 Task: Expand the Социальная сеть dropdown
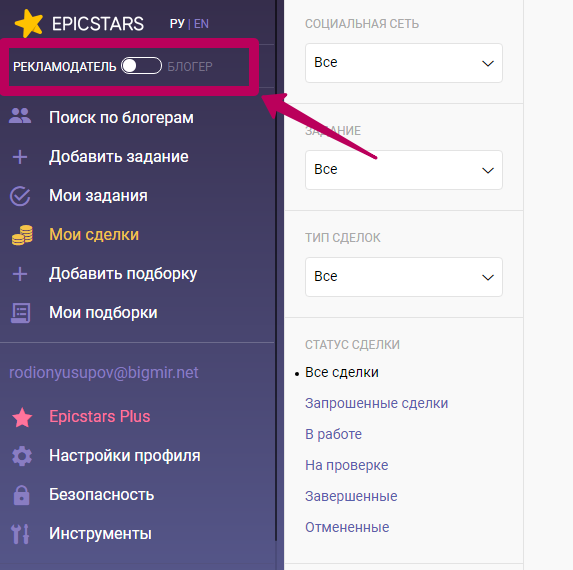click(x=404, y=63)
